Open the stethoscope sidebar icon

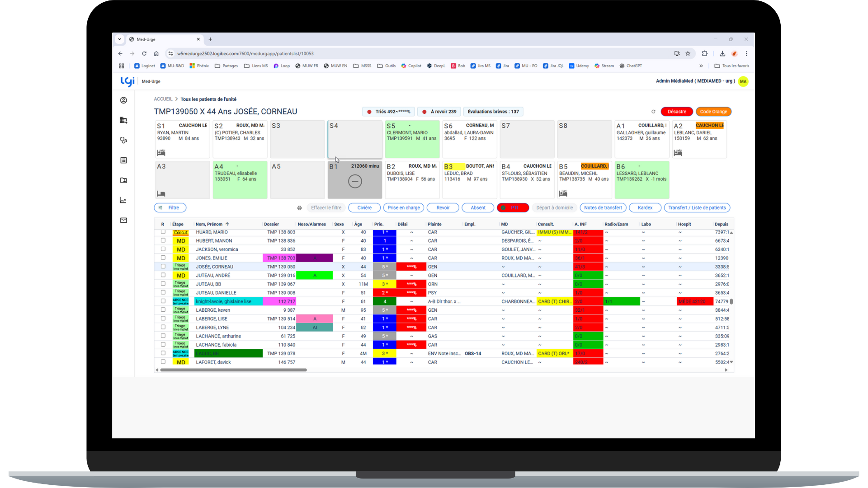click(123, 140)
